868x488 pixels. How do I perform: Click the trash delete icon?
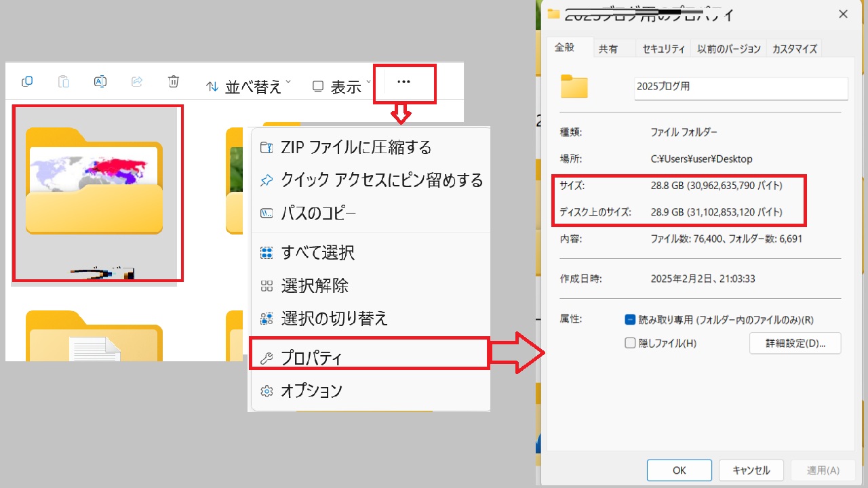tap(174, 82)
